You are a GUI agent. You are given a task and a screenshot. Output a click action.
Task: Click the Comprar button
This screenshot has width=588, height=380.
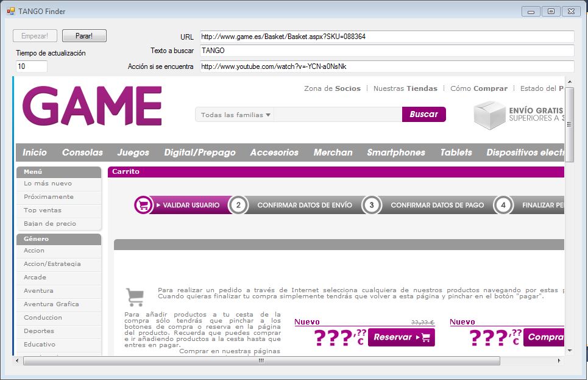coord(544,337)
